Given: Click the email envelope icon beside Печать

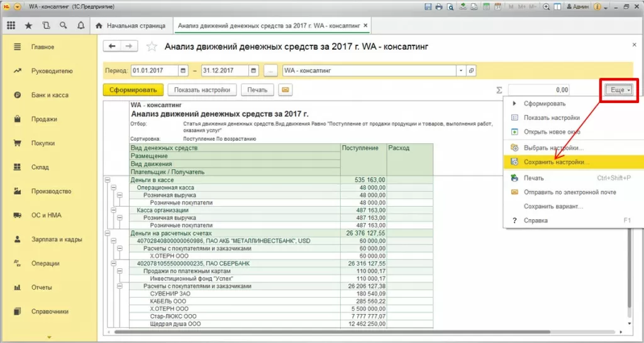Looking at the screenshot, I should [286, 90].
